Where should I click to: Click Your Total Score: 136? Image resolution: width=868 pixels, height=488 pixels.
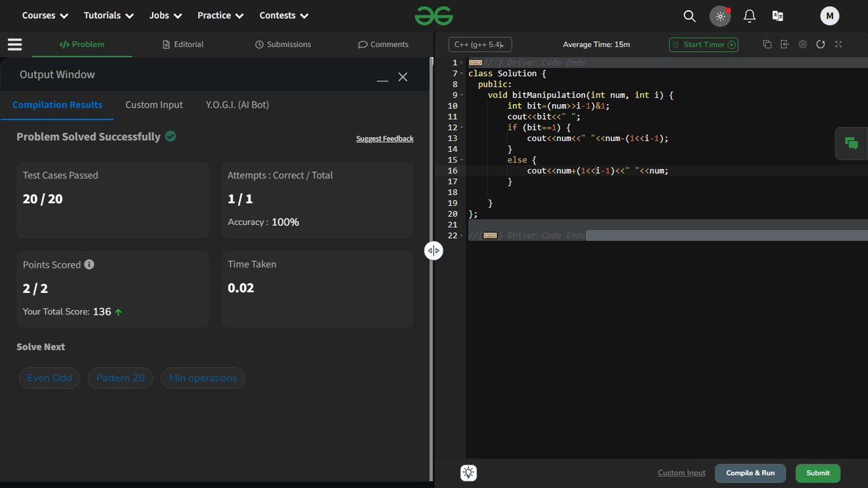click(72, 312)
